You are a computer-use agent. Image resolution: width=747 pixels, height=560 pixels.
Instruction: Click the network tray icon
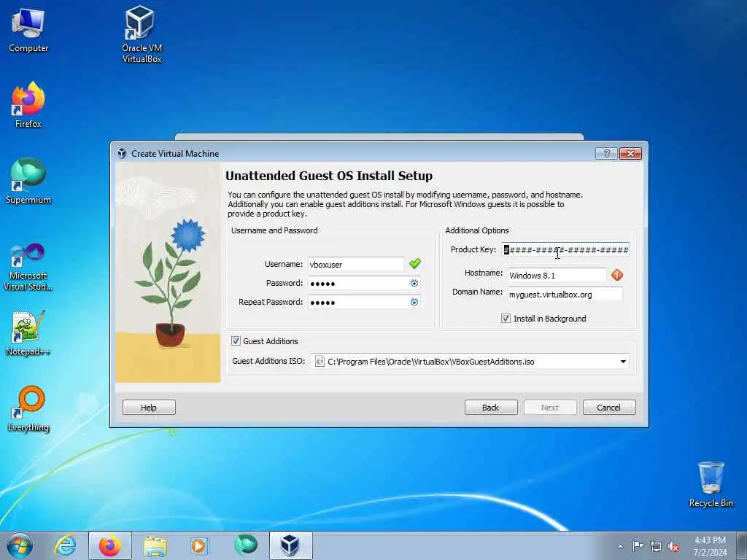pos(656,547)
